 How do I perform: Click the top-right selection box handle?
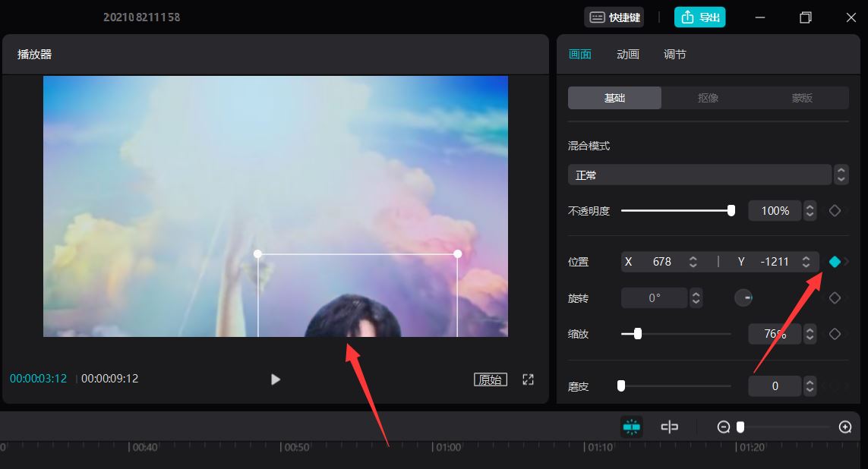pos(457,254)
